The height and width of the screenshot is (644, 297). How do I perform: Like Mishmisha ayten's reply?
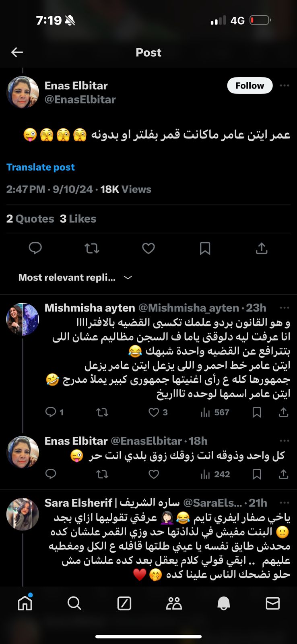coord(154,412)
